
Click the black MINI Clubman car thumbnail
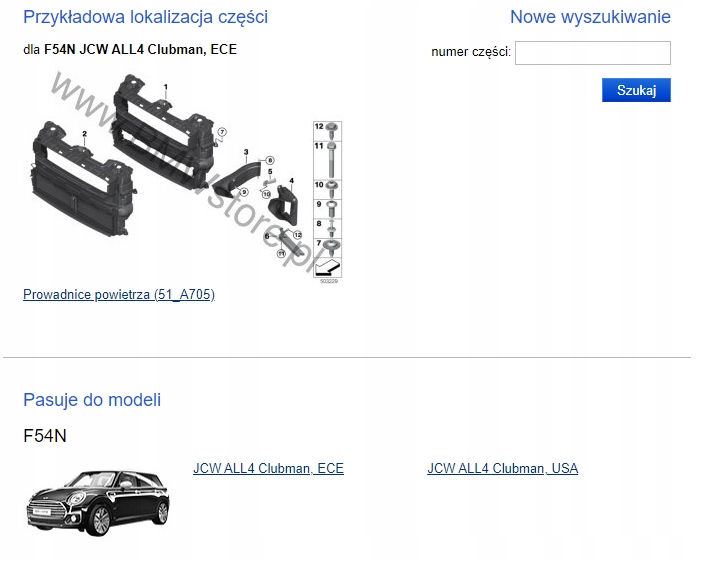coord(98,503)
